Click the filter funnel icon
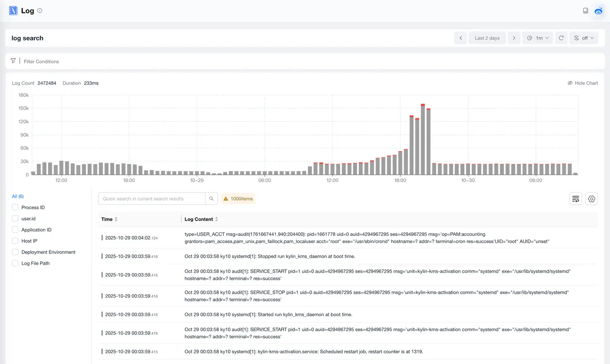 [x=13, y=61]
